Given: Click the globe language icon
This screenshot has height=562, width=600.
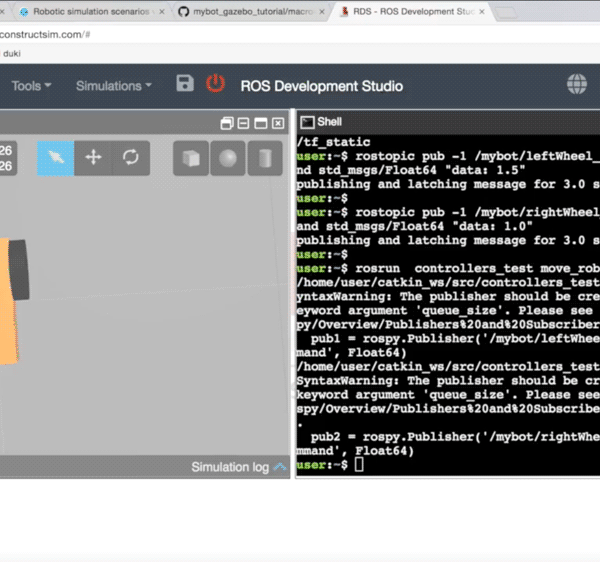Looking at the screenshot, I should (577, 84).
